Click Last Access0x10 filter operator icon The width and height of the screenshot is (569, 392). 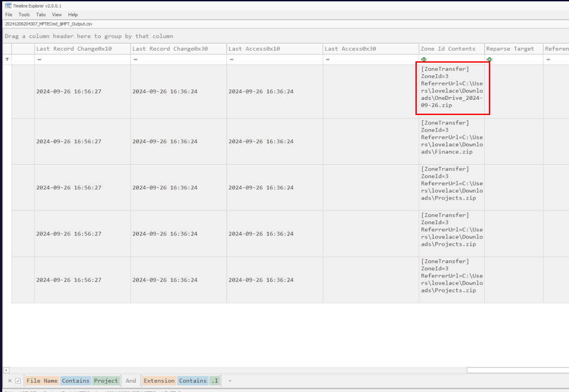231,60
